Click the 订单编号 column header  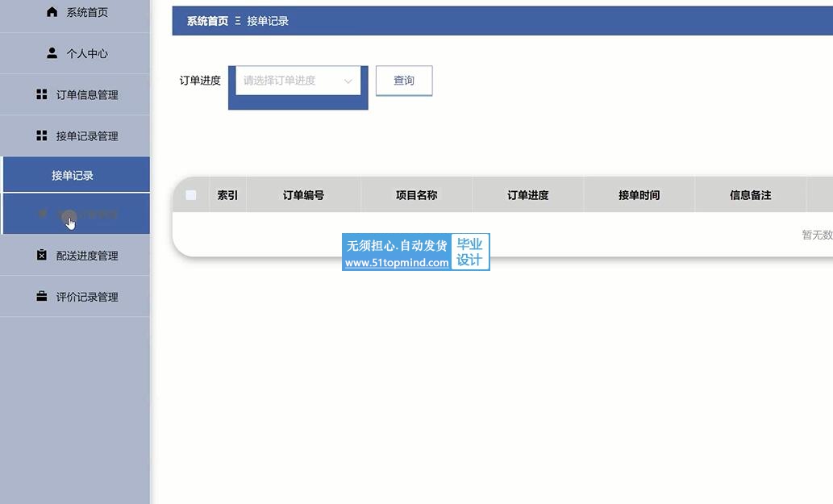coord(303,195)
